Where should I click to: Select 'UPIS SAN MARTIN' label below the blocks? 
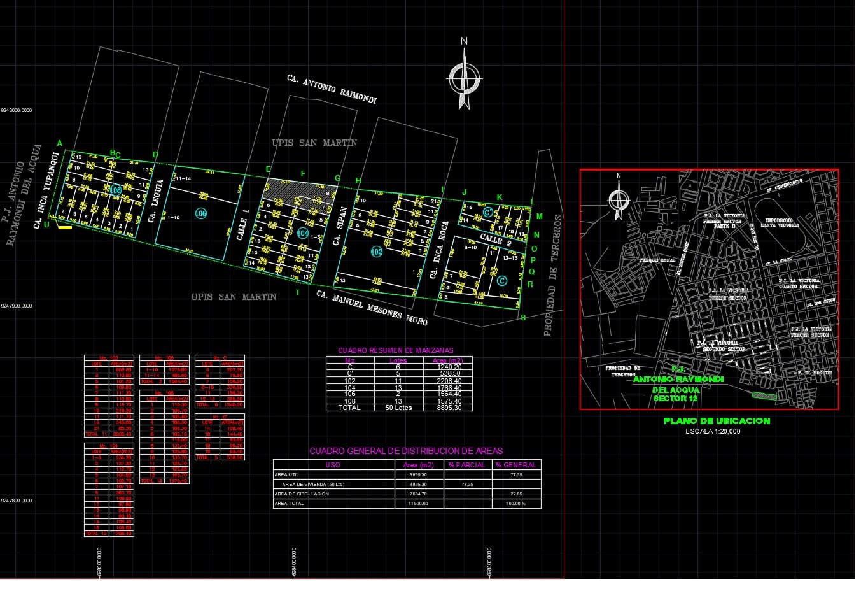(234, 297)
